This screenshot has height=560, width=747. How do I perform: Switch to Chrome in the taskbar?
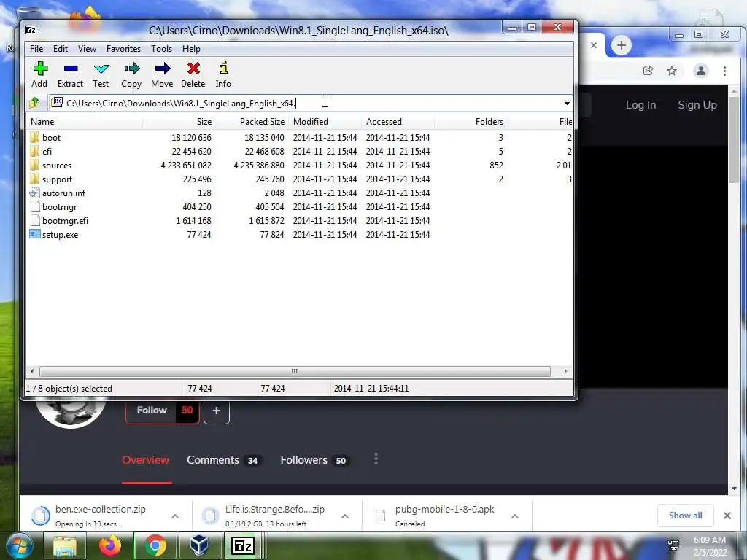(155, 545)
